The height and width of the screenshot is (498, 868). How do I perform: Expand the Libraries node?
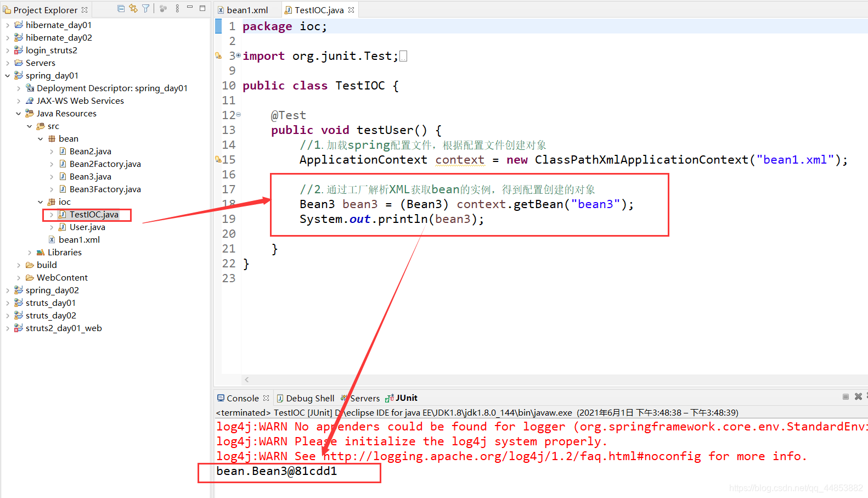pos(29,253)
